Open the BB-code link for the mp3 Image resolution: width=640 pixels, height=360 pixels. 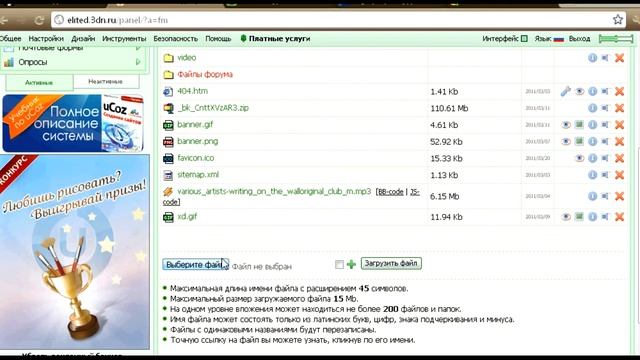point(391,192)
